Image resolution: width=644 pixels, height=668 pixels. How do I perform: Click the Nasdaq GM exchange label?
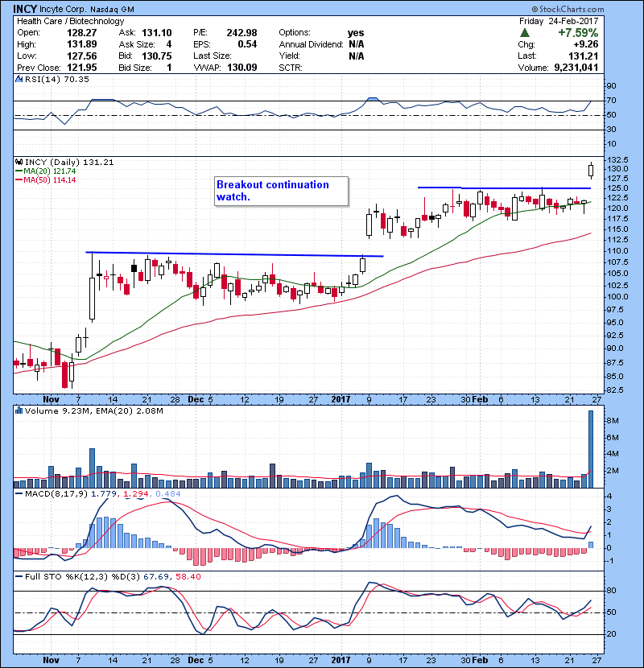pyautogui.click(x=112, y=10)
